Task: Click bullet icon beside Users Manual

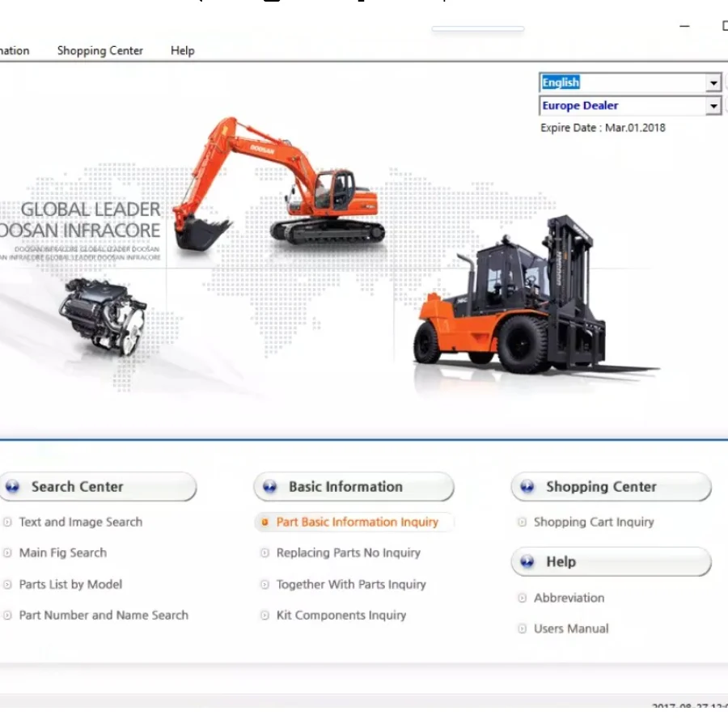Action: [522, 629]
